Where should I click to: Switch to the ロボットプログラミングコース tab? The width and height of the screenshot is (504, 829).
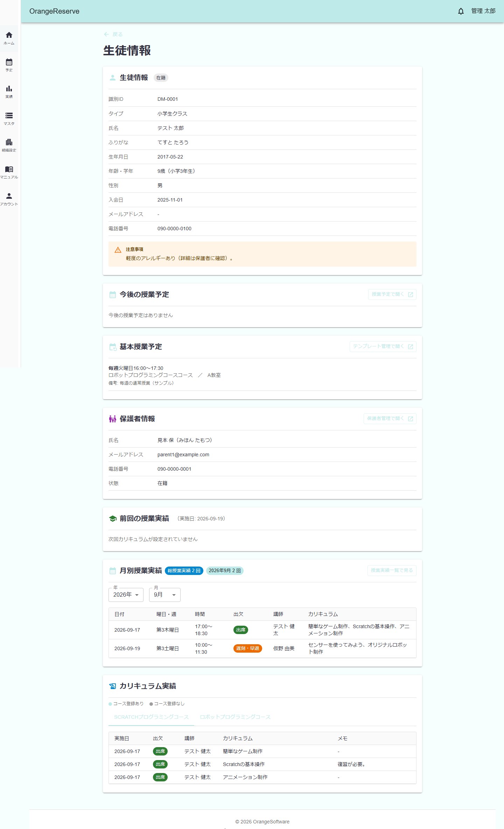(235, 717)
